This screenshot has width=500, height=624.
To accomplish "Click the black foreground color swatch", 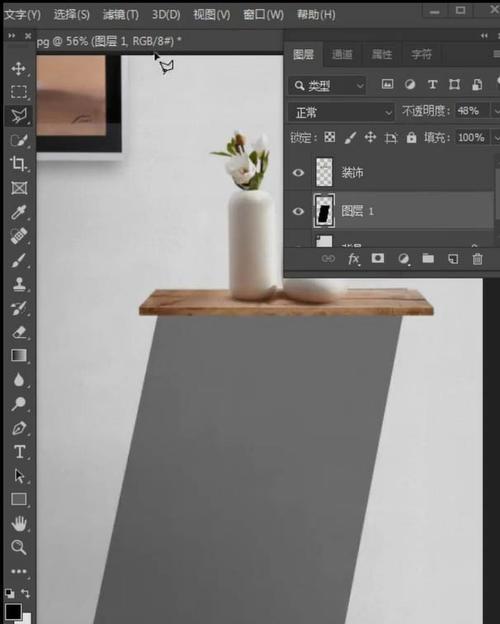I will [x=13, y=612].
